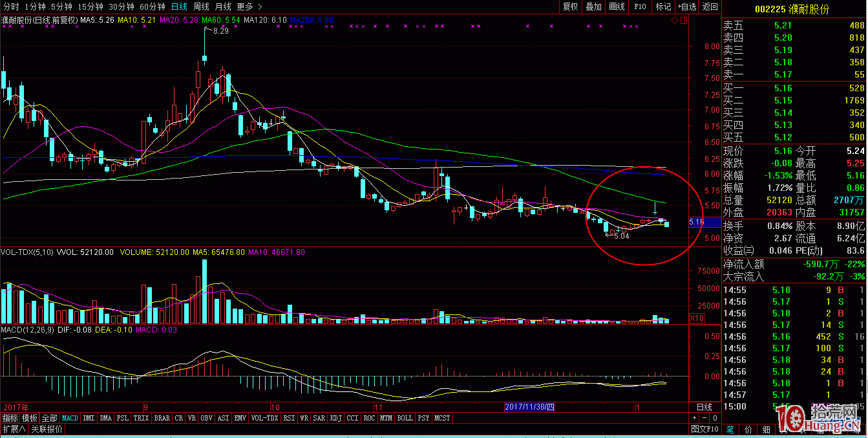Switch to the VR indicator
This screenshot has width=868, height=438.
192,418
